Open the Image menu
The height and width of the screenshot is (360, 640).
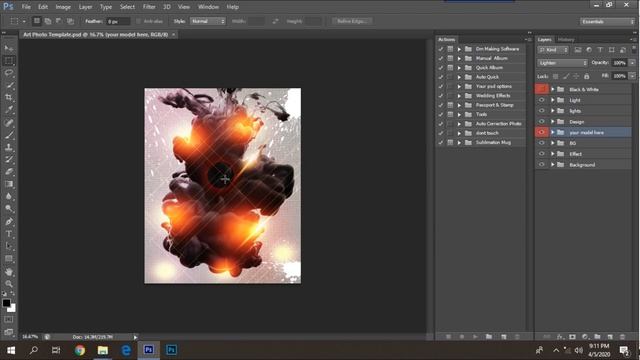[63, 7]
